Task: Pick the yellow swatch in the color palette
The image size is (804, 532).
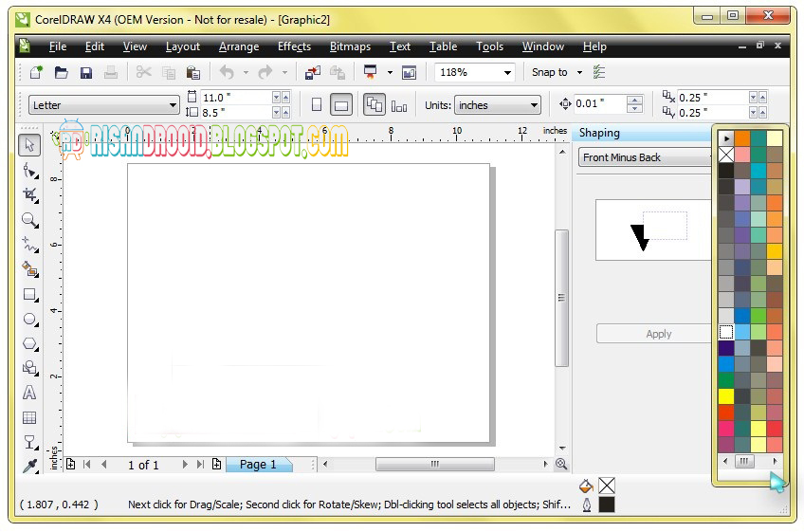Action: [726, 396]
